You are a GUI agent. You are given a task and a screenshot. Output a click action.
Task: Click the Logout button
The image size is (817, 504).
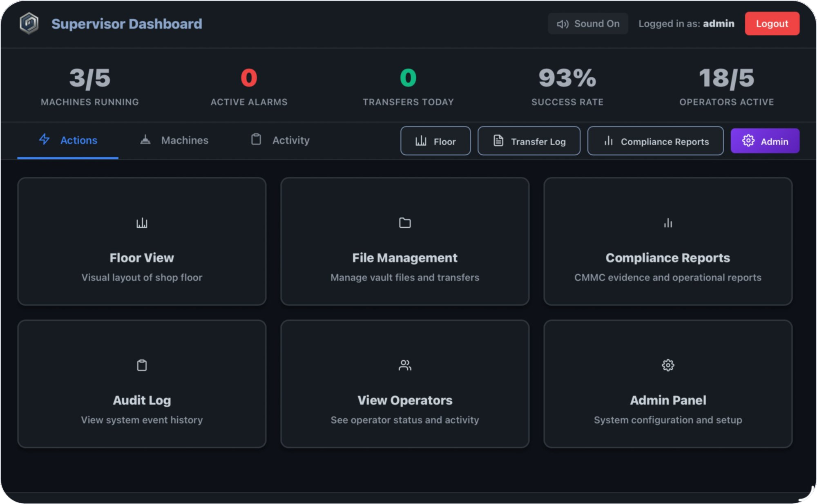pyautogui.click(x=772, y=23)
